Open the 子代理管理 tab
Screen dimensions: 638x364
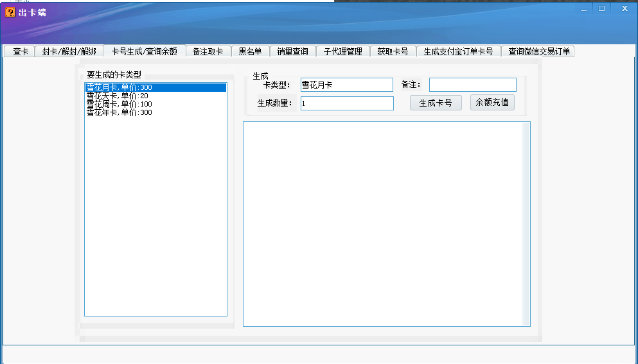[x=343, y=52]
